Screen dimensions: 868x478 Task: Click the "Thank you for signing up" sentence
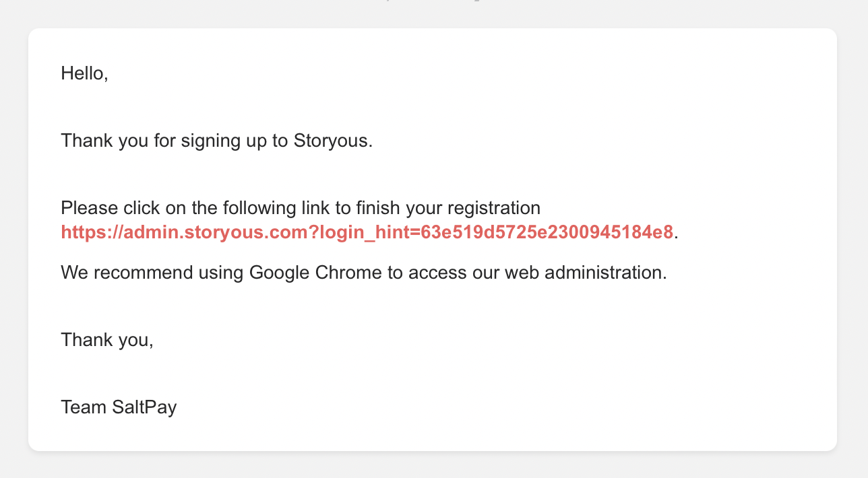[x=216, y=141]
